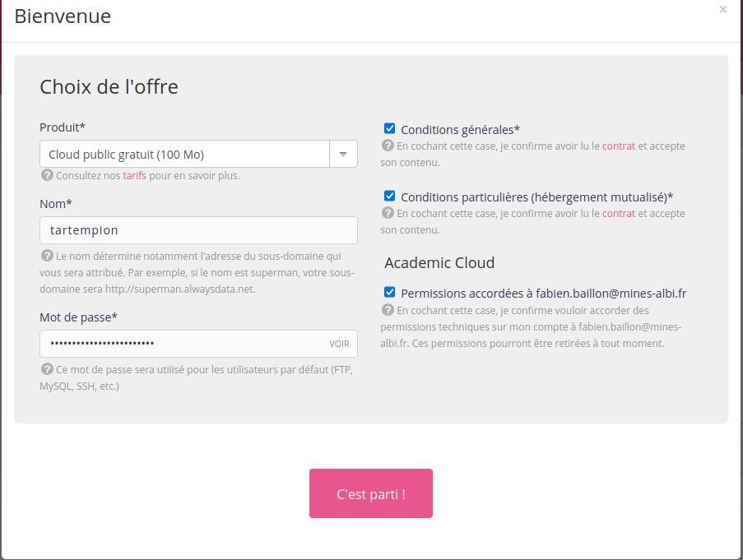Click help icon under Produit field
The image size is (743, 560).
(x=47, y=175)
